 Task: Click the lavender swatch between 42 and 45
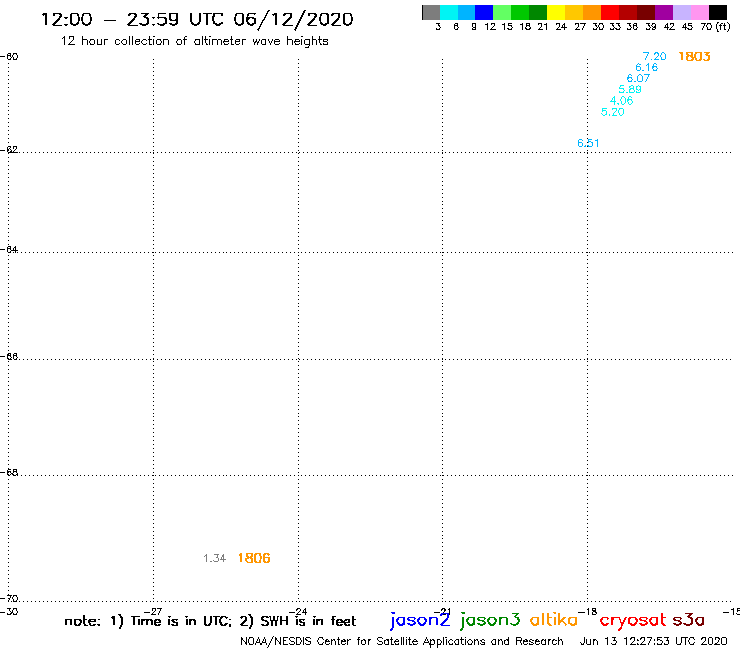[x=682, y=12]
